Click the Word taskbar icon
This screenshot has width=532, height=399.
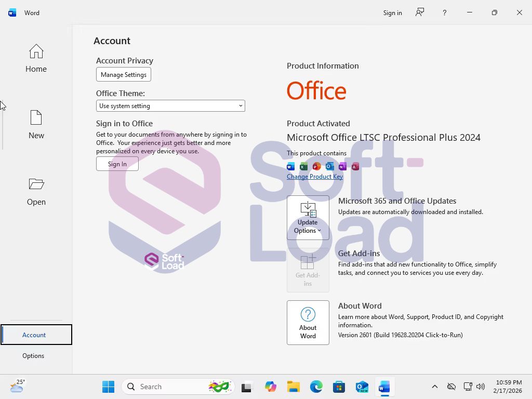coord(384,387)
